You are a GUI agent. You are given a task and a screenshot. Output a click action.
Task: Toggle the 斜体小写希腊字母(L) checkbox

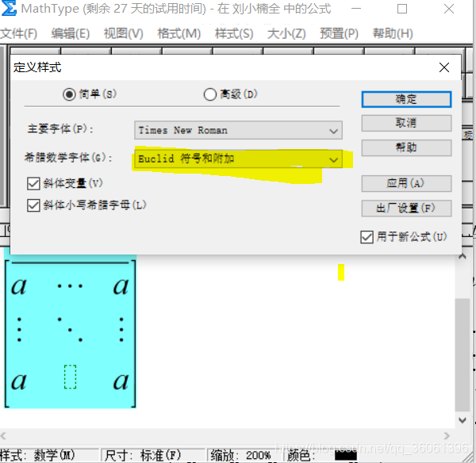[x=33, y=205]
